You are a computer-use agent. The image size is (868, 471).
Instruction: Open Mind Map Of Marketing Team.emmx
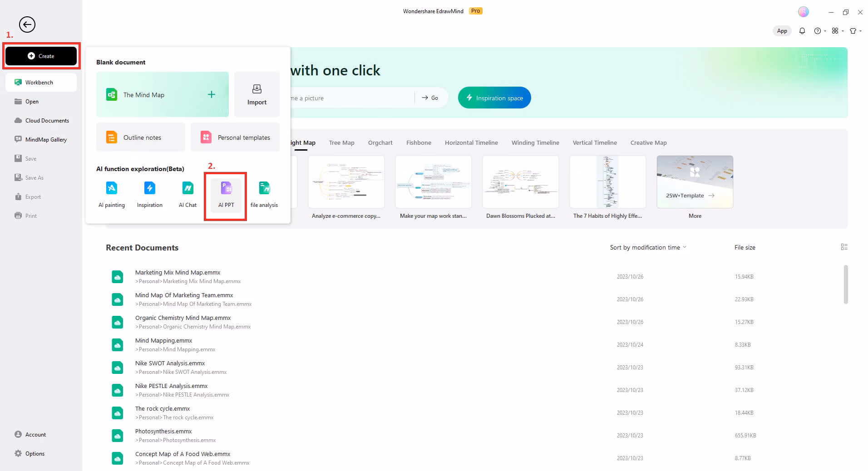[184, 295]
